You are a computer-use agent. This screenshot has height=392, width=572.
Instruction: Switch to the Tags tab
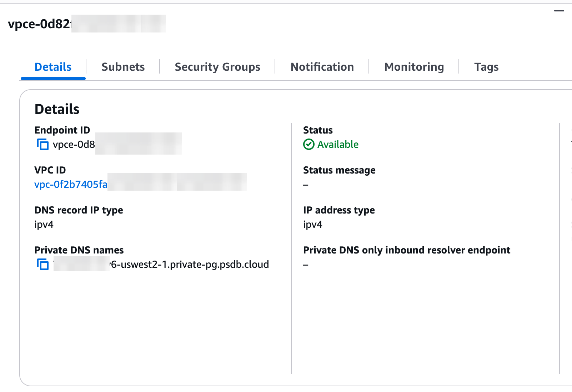(x=486, y=67)
